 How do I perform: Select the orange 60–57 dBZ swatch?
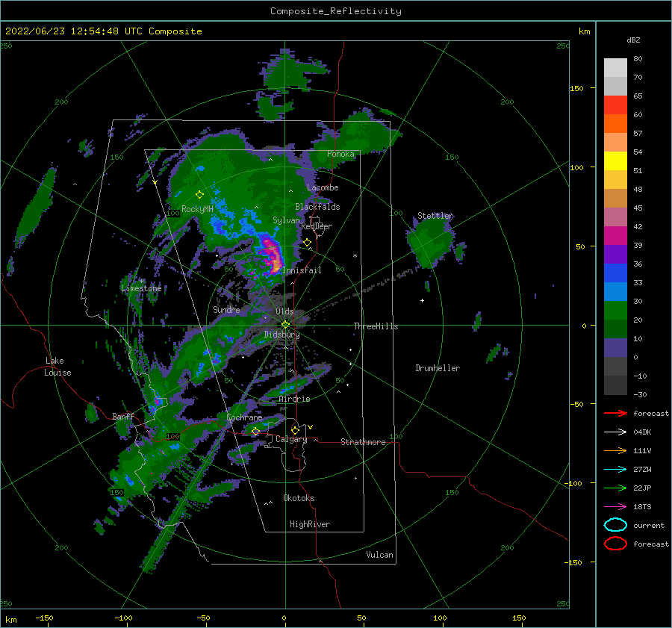[x=615, y=124]
